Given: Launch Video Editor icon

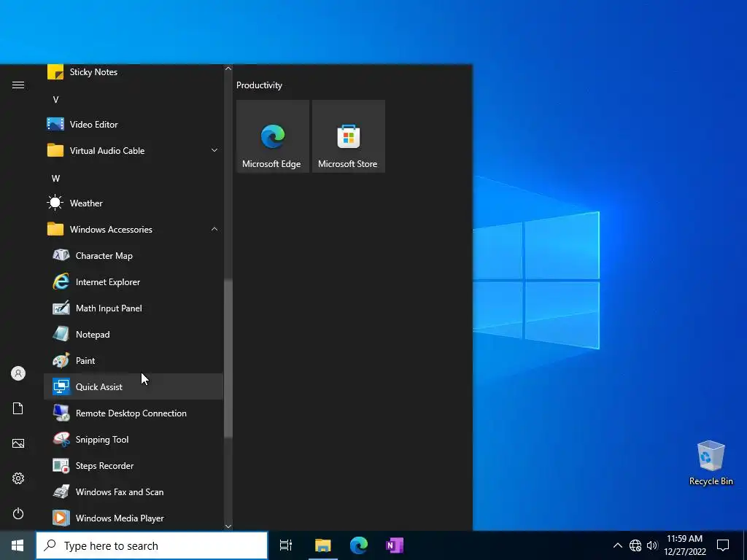Looking at the screenshot, I should click(x=55, y=124).
